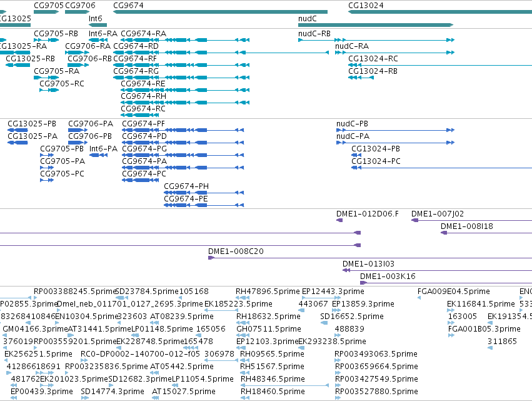Click EST EP00439.3prime
The width and height of the screenshot is (532, 401).
point(42,392)
